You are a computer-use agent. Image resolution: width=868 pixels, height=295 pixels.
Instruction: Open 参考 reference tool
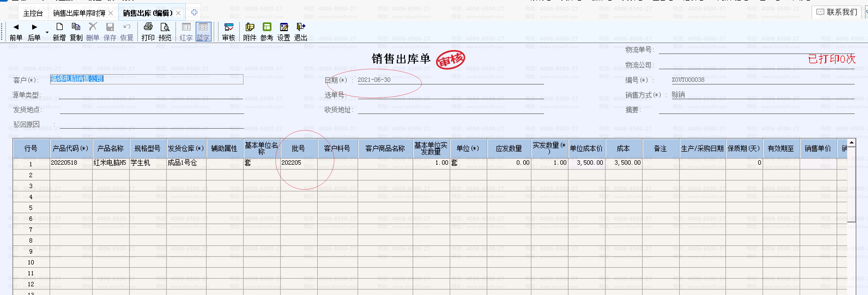tap(267, 31)
